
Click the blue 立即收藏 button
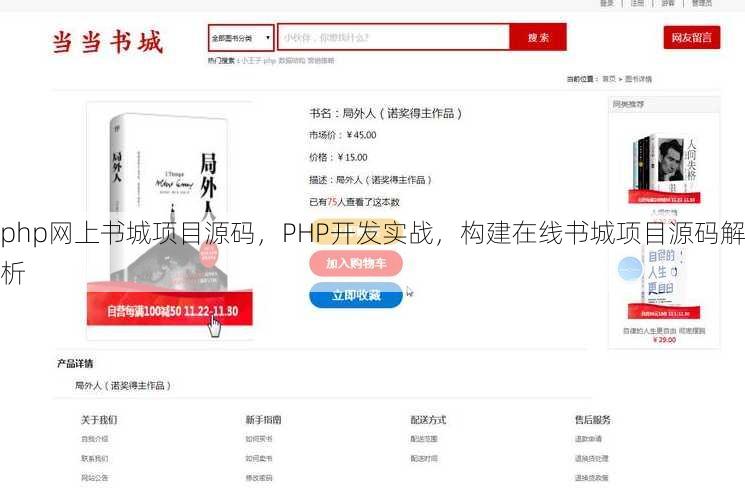tap(356, 295)
